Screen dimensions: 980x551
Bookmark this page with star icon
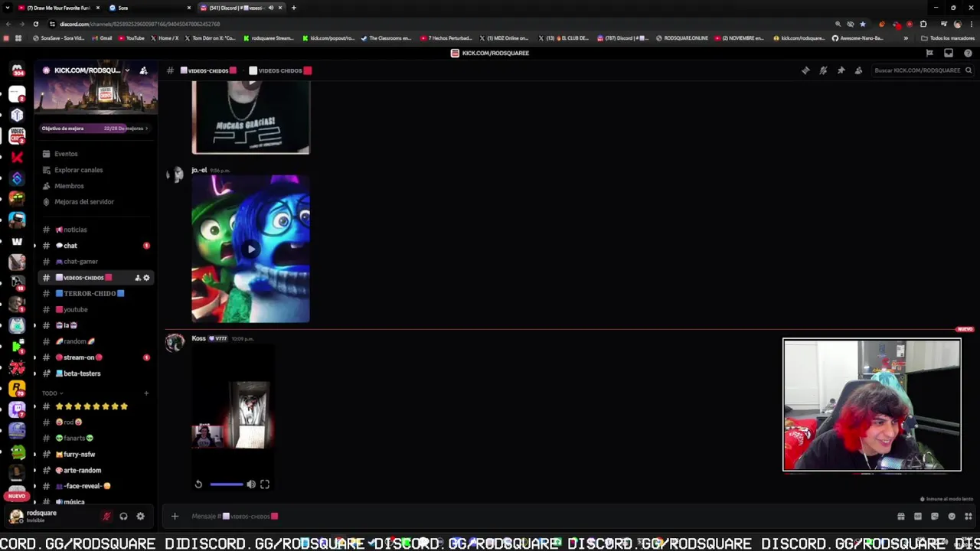pos(862,24)
